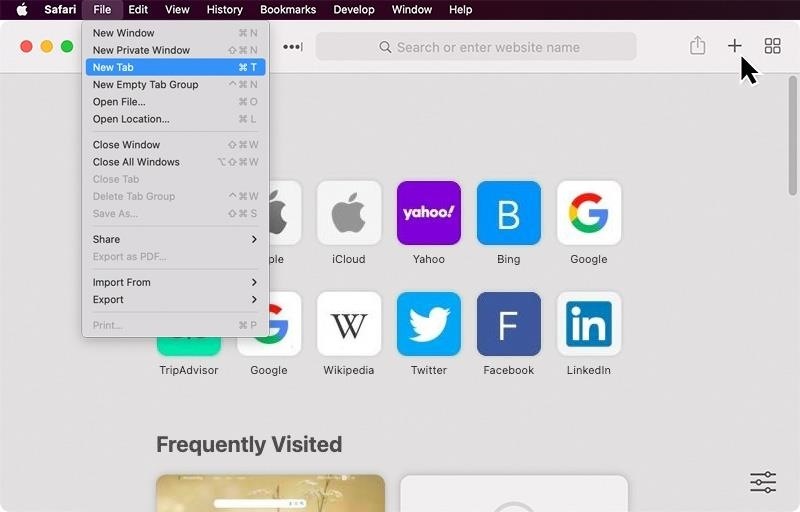Open the Window menu

pyautogui.click(x=412, y=10)
